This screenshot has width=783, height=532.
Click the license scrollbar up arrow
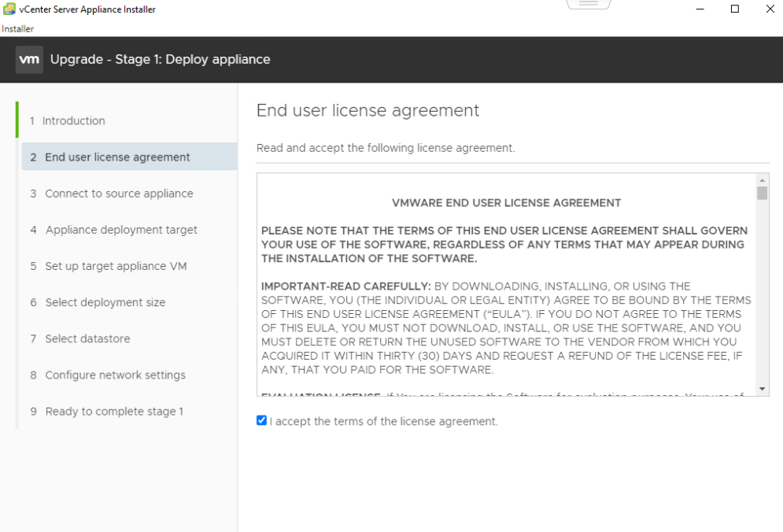pos(762,180)
